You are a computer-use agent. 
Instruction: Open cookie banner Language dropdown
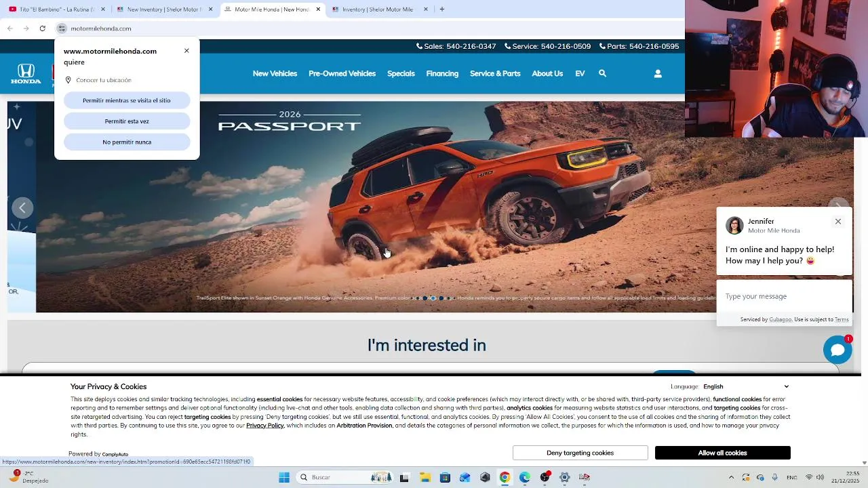point(746,386)
